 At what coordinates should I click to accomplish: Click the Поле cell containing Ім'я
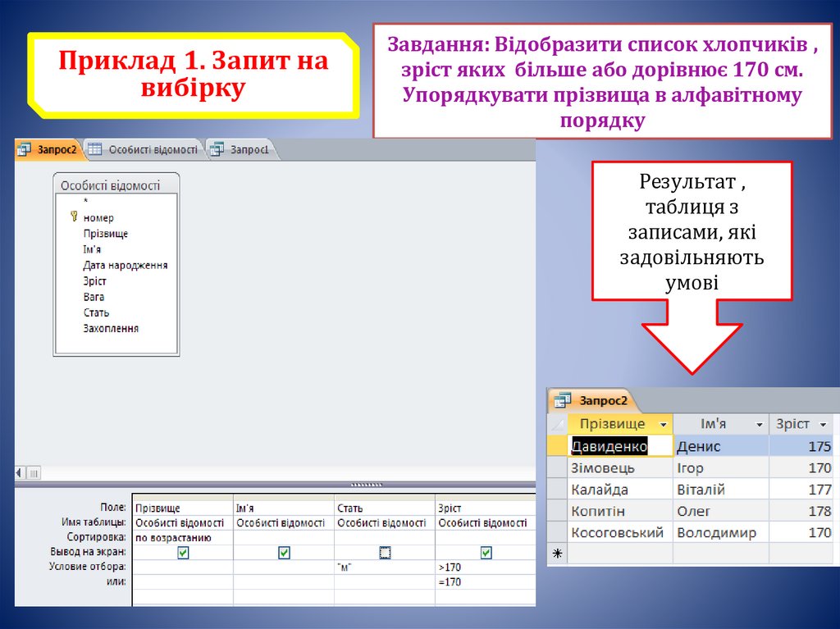284,508
